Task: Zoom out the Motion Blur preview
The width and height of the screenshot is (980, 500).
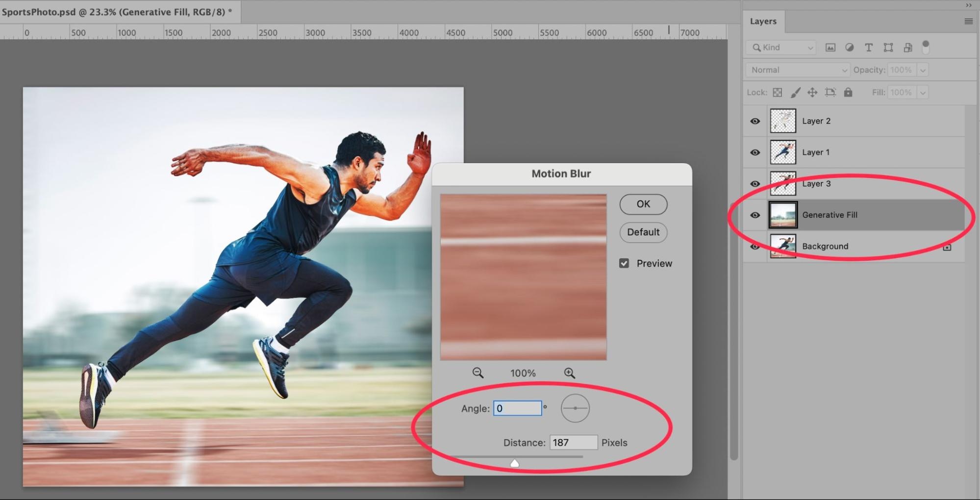Action: [477, 373]
